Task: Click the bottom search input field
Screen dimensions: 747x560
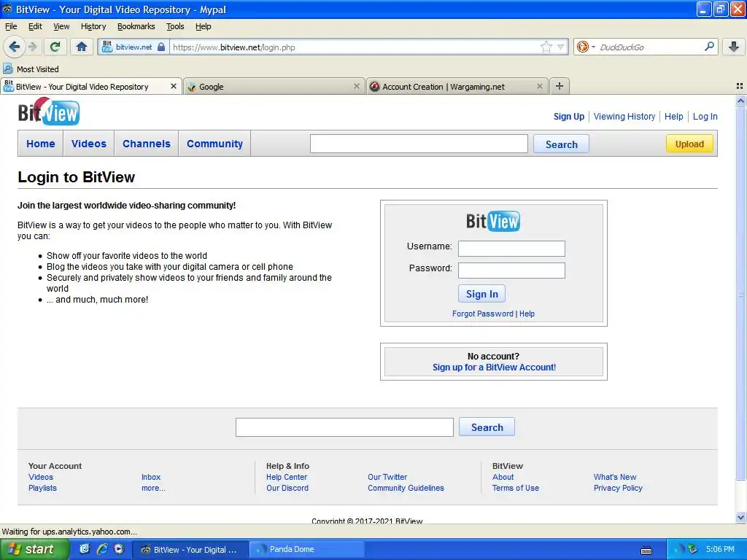Action: (344, 427)
